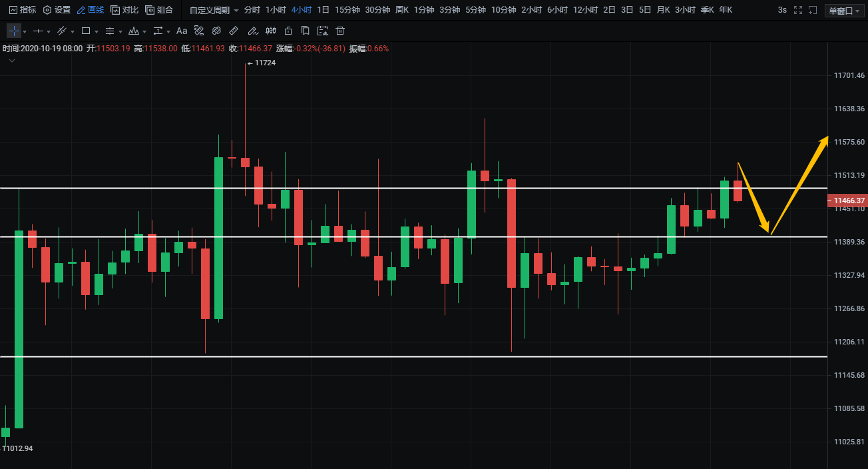Screen dimensions: 868x469
Task: Click the Aa text annotation tool
Action: (182, 31)
